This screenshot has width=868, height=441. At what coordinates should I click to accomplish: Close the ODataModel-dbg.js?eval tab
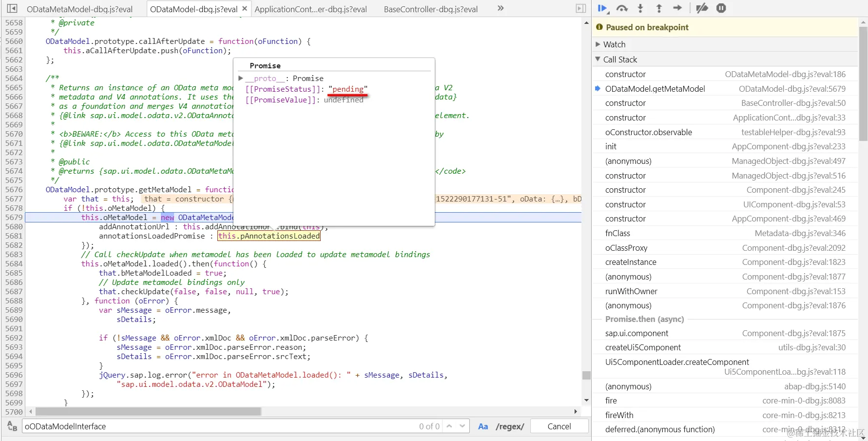(x=245, y=9)
